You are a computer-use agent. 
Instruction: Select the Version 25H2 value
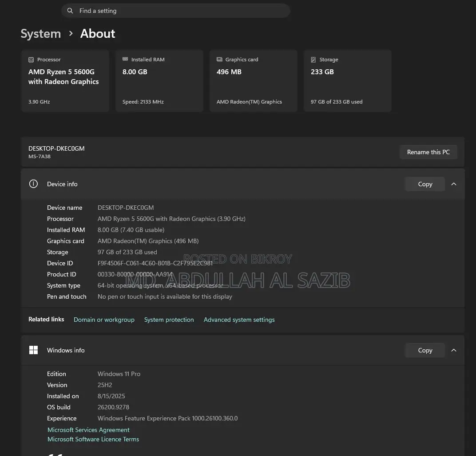(105, 385)
